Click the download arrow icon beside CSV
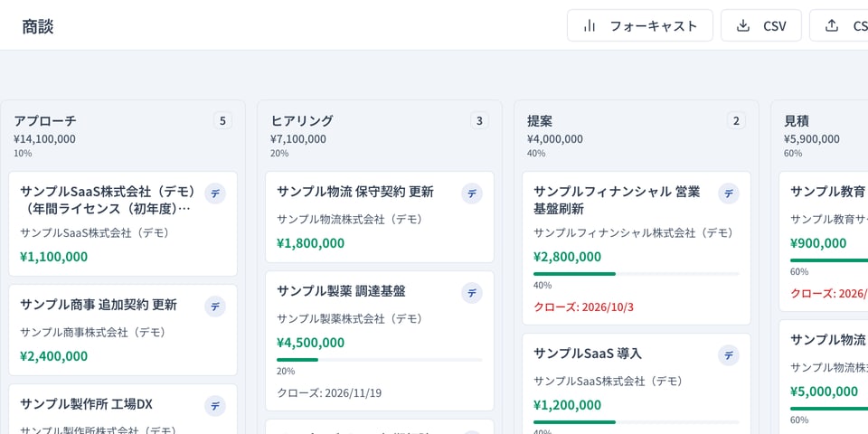 (x=743, y=25)
